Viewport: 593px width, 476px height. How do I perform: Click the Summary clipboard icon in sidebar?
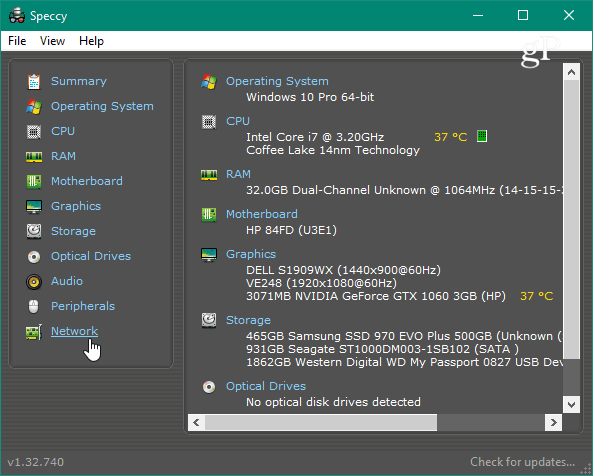point(34,82)
